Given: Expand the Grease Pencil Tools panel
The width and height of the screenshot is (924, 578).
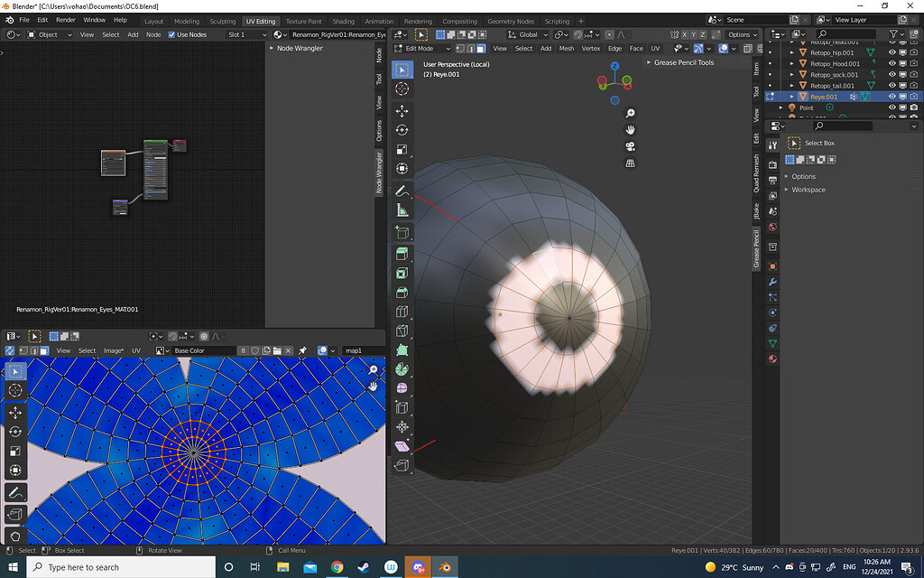Looking at the screenshot, I should [x=683, y=62].
